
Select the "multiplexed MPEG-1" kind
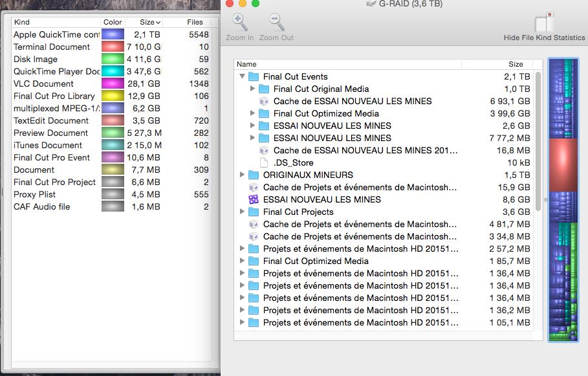pyautogui.click(x=56, y=109)
